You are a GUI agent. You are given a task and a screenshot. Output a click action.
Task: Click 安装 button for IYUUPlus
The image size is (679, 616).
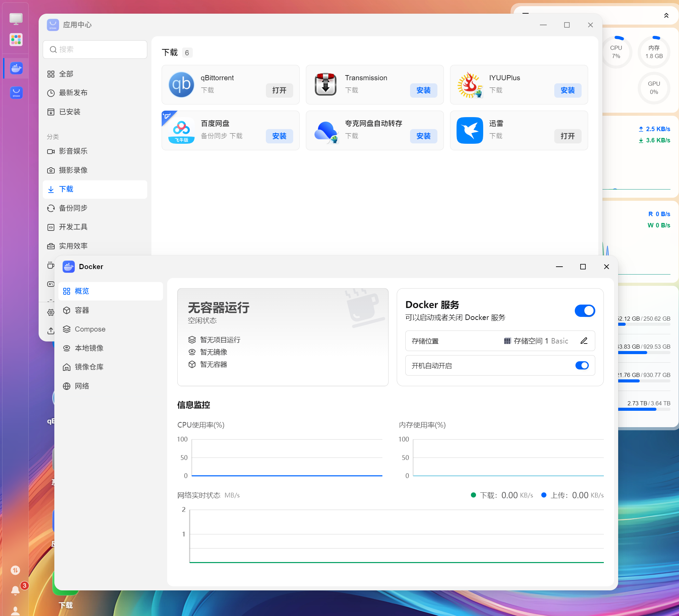(568, 90)
